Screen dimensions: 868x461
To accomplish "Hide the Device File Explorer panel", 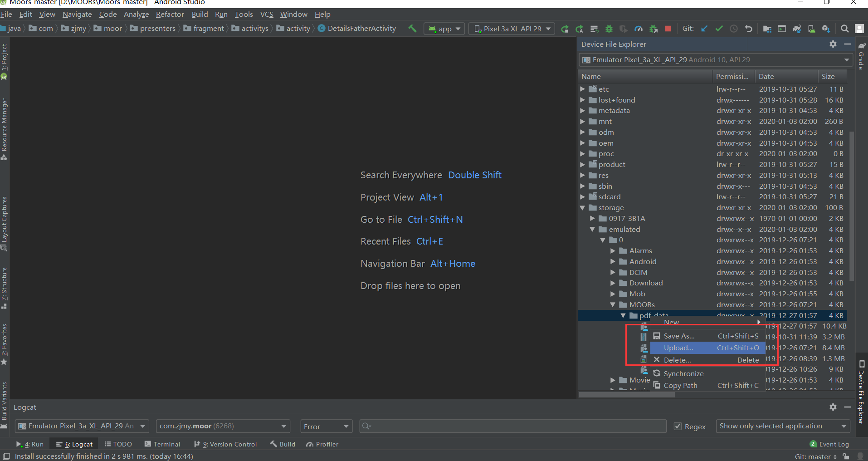I will (847, 44).
